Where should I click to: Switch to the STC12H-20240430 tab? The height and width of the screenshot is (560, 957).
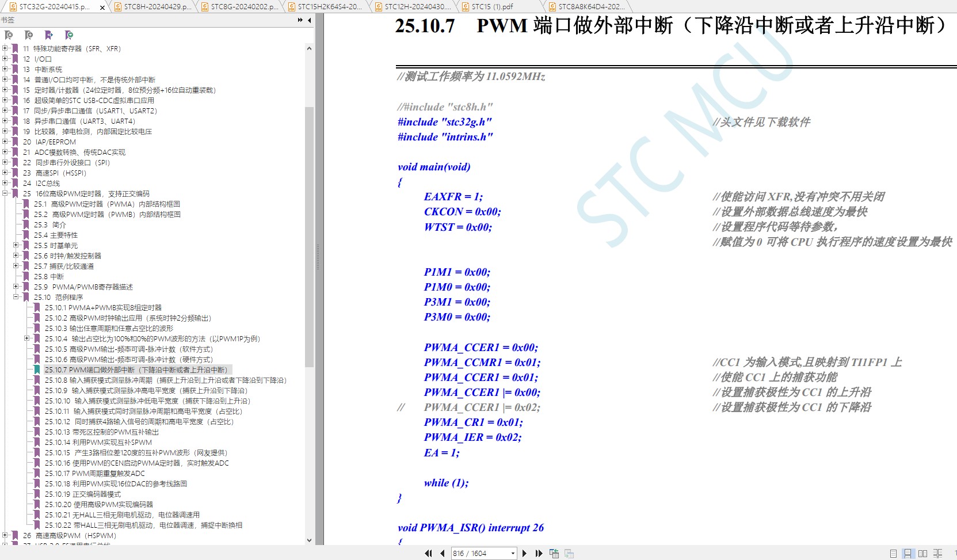coord(414,7)
